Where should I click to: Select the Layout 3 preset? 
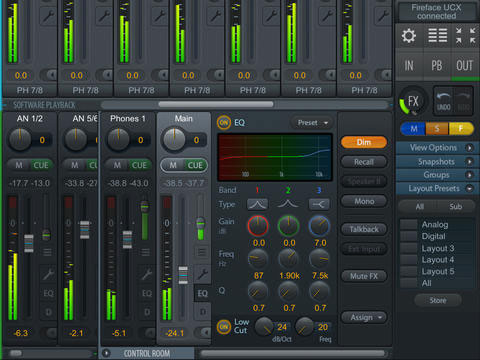pos(437,248)
